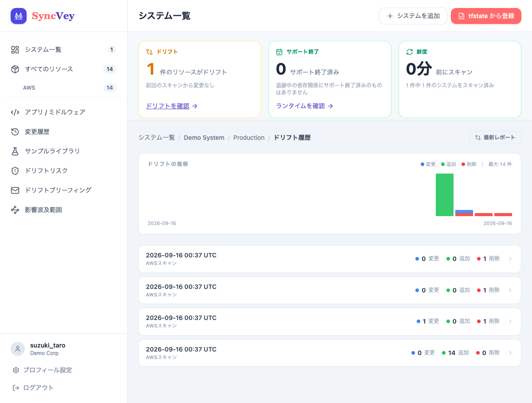
Task: Click arrow icon beside ドリフトを確認
Action: (x=195, y=106)
